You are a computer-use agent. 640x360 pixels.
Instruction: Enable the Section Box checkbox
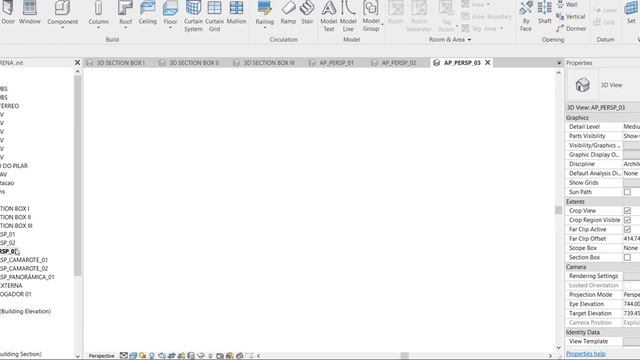627,258
